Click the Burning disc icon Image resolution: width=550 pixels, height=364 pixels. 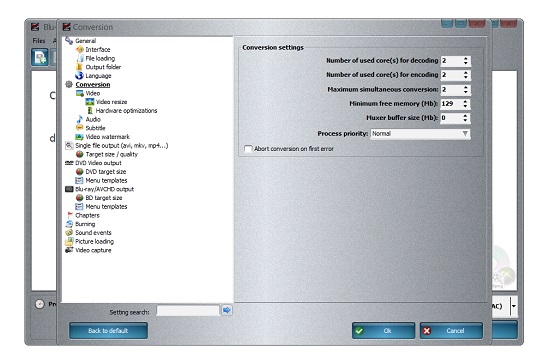(x=69, y=224)
